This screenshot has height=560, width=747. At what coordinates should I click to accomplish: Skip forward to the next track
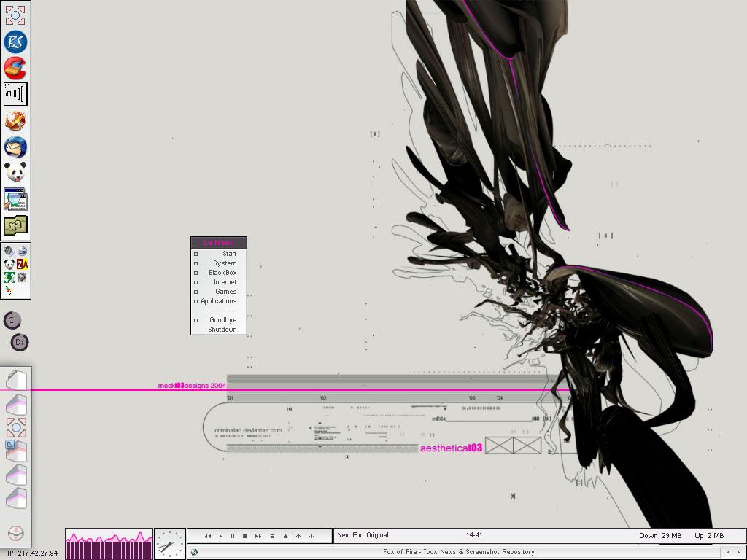258,536
